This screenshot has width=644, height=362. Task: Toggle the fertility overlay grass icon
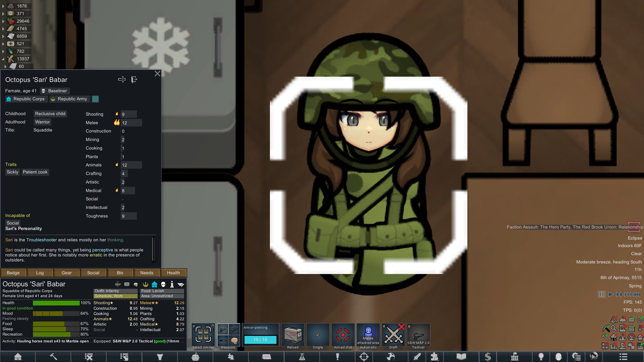pyautogui.click(x=623, y=337)
